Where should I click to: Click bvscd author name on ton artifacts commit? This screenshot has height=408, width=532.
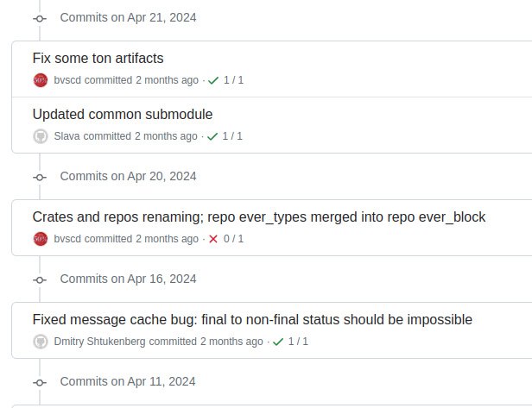pyautogui.click(x=68, y=80)
